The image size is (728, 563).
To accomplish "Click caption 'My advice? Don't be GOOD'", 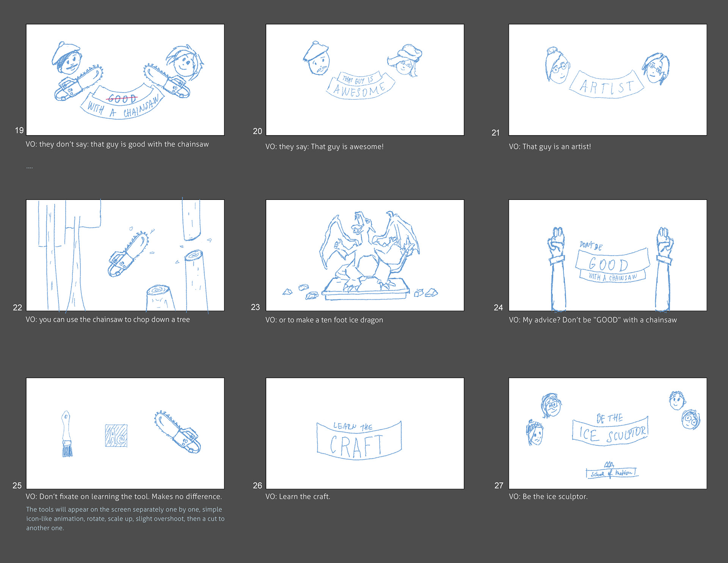I will pyautogui.click(x=593, y=320).
